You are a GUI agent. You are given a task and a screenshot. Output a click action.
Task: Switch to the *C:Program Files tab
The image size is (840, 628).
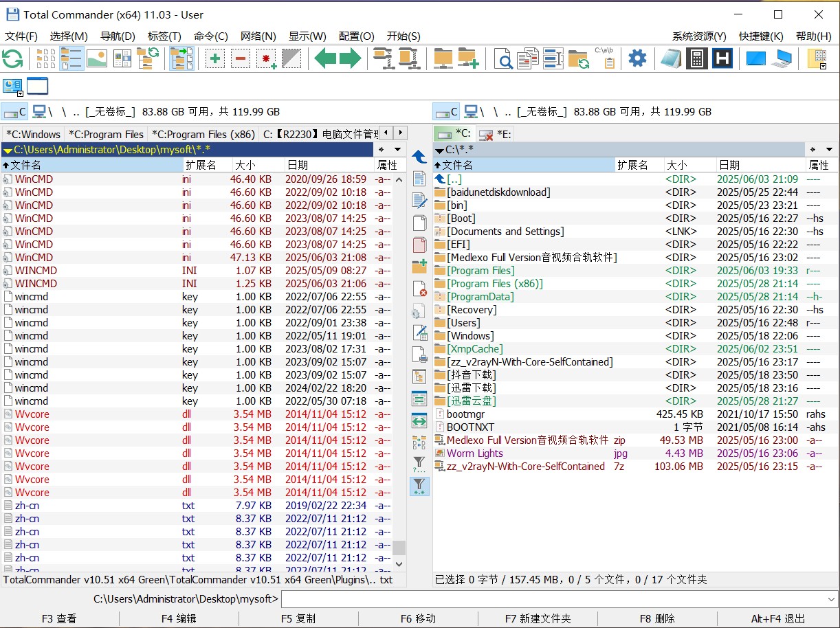coord(107,134)
